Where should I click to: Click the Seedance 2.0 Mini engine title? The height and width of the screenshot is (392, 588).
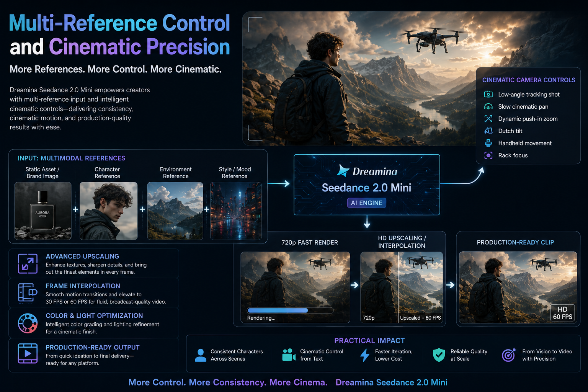click(x=366, y=188)
